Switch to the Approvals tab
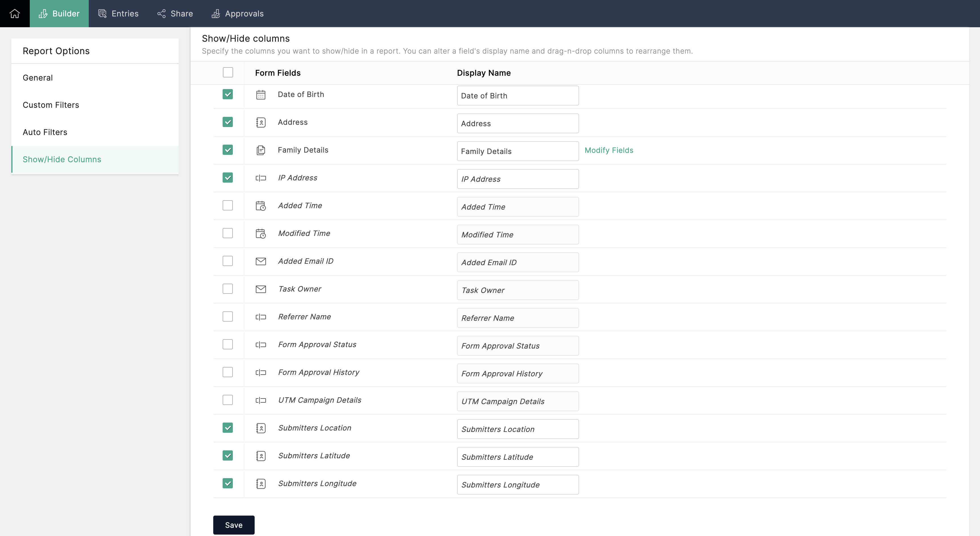 pos(237,14)
